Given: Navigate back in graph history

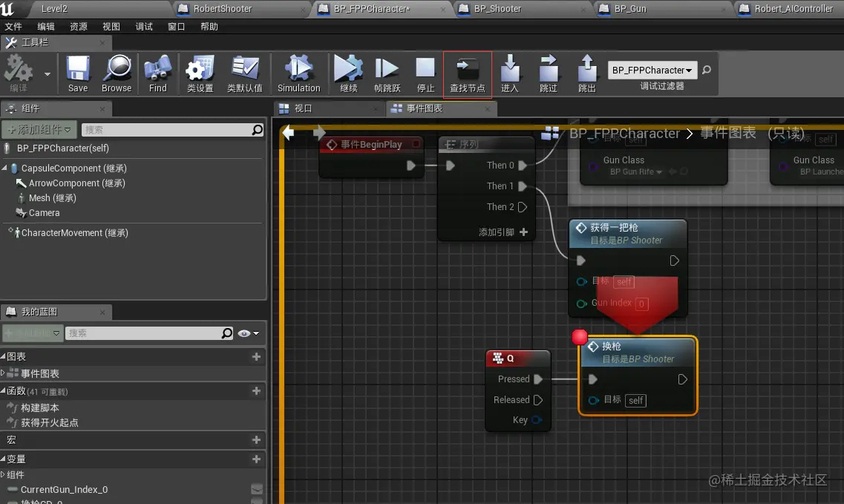Looking at the screenshot, I should pyautogui.click(x=289, y=132).
